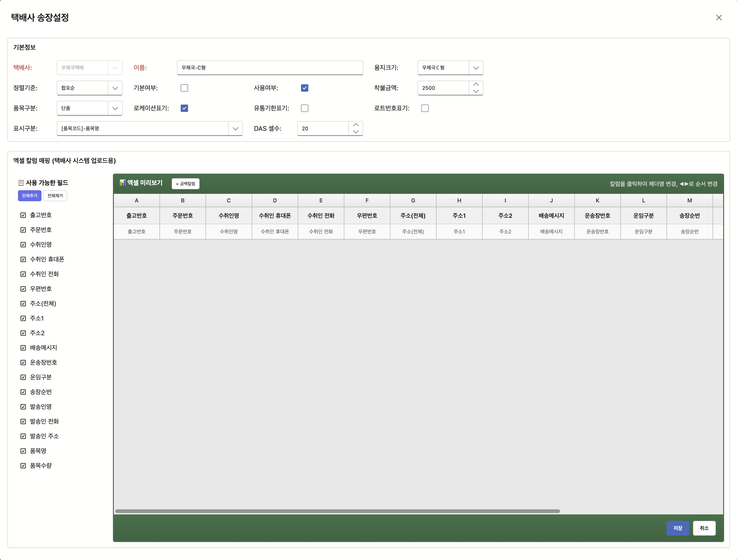Click the 수취인 전화 column header in preview
Screen dimensions: 737x560
(321, 216)
